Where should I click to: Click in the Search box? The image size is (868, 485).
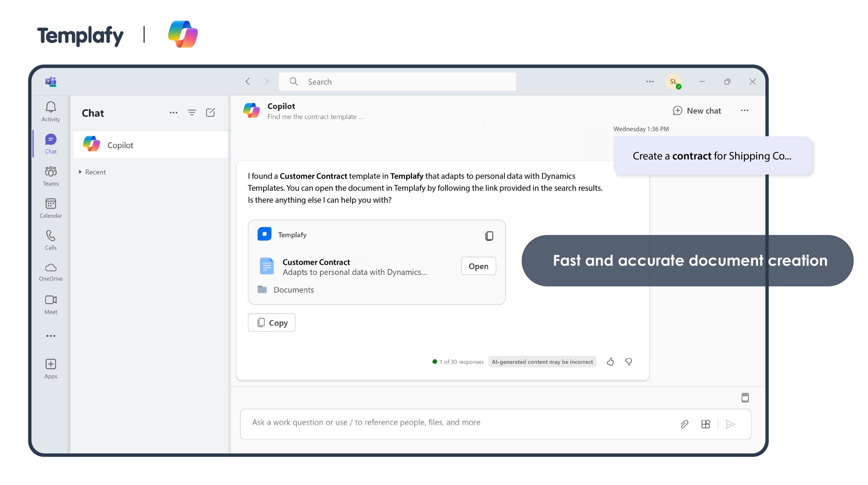coord(397,82)
